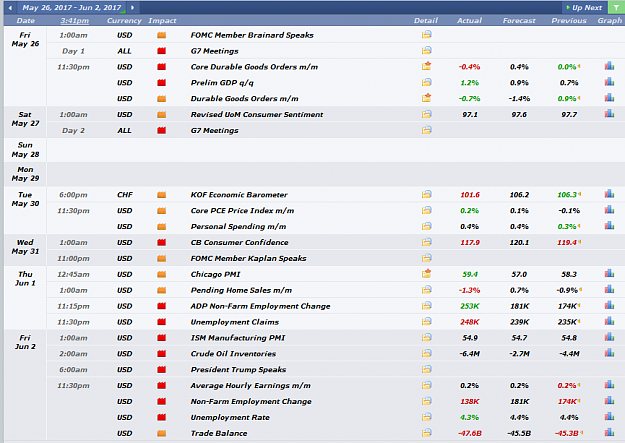Open detail folder for FOMC Member Brainard Speaks
The height and width of the screenshot is (443, 625).
click(x=426, y=35)
